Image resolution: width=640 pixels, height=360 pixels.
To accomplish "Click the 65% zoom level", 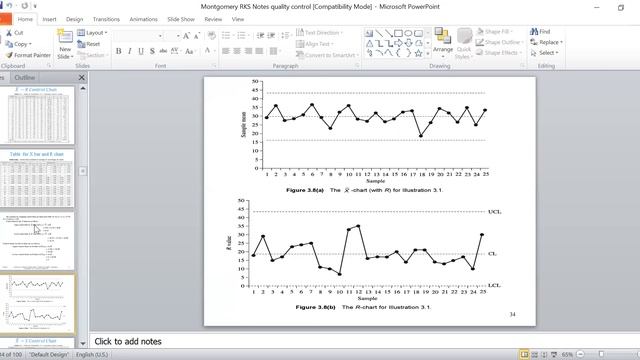I will 567,354.
